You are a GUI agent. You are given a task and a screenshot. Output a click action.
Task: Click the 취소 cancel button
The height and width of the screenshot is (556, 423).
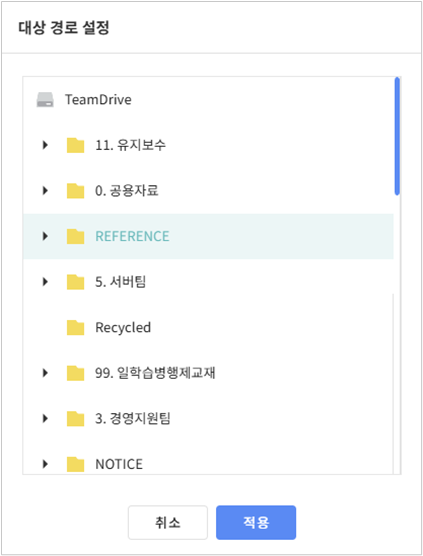click(168, 523)
